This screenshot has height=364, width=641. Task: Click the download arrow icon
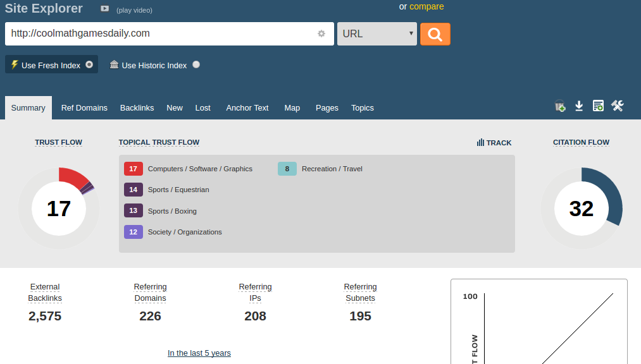(579, 106)
